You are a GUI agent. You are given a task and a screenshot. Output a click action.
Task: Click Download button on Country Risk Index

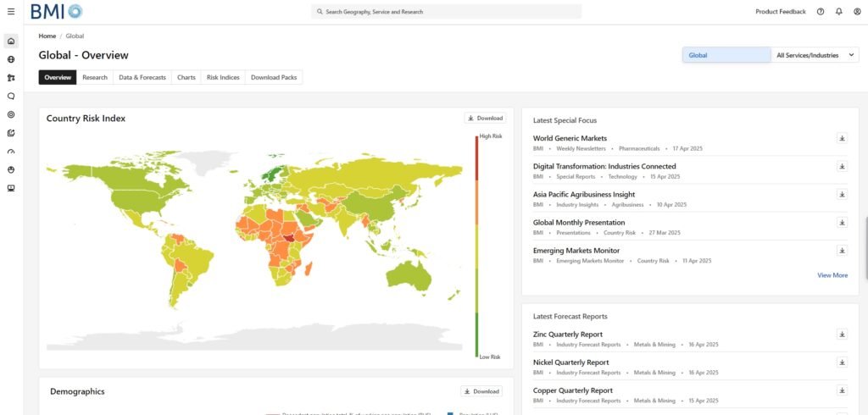(485, 119)
